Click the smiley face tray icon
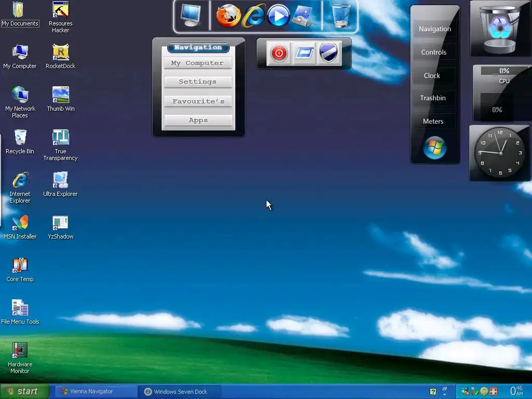The image size is (532, 399). click(x=484, y=392)
